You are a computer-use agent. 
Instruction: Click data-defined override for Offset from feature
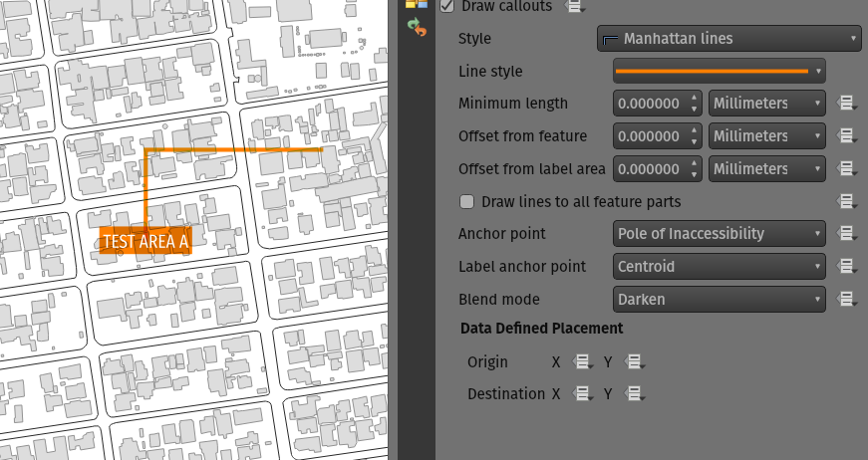tap(847, 135)
